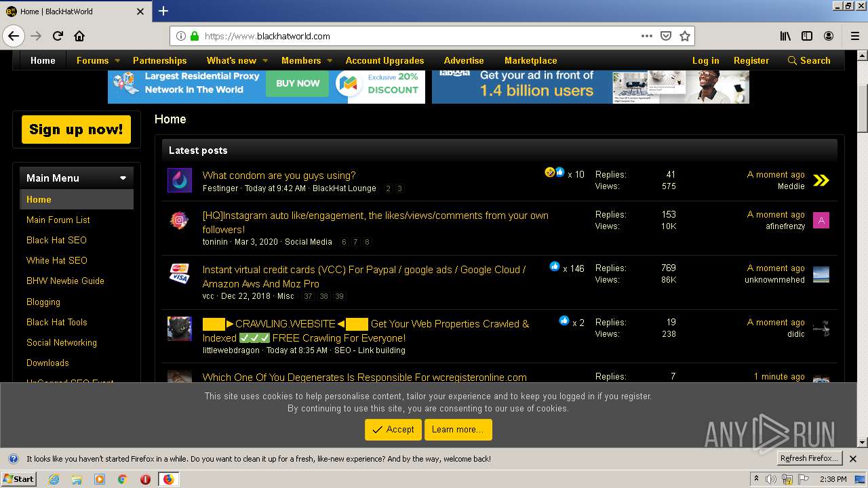Open the vcc user credit card avatar
This screenshot has height=488, width=868.
click(x=180, y=274)
